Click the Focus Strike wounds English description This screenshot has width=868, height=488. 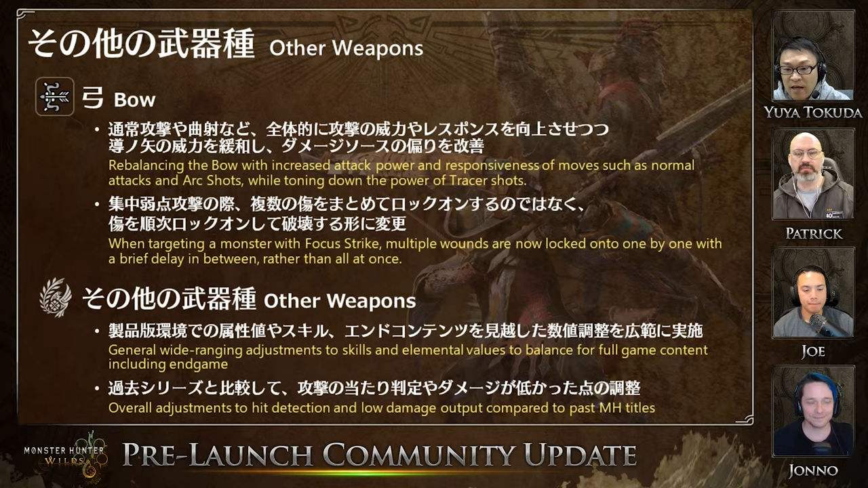(415, 251)
